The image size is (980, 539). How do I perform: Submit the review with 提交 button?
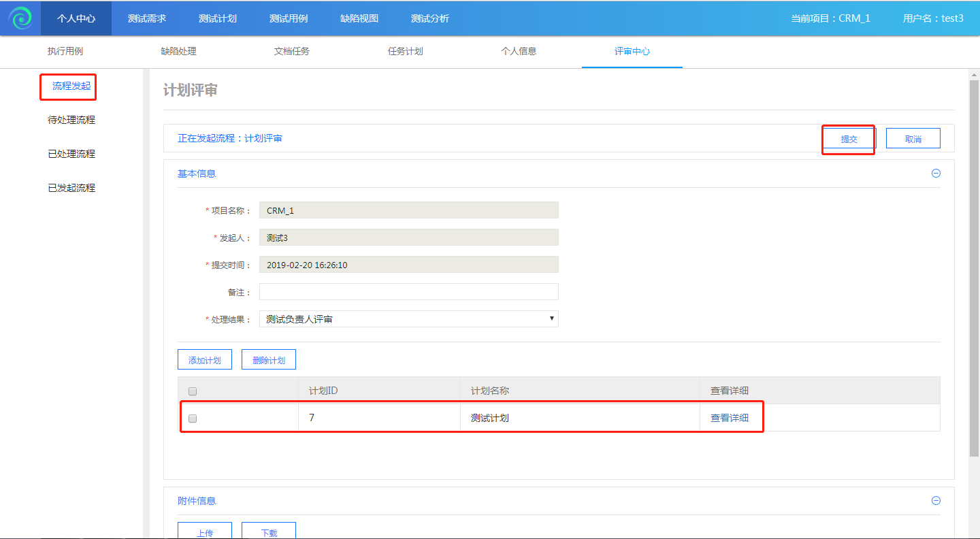pyautogui.click(x=849, y=139)
